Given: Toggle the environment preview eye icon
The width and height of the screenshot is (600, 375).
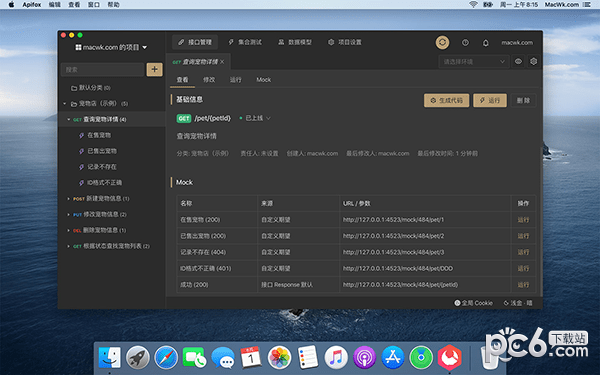Looking at the screenshot, I should pos(518,62).
